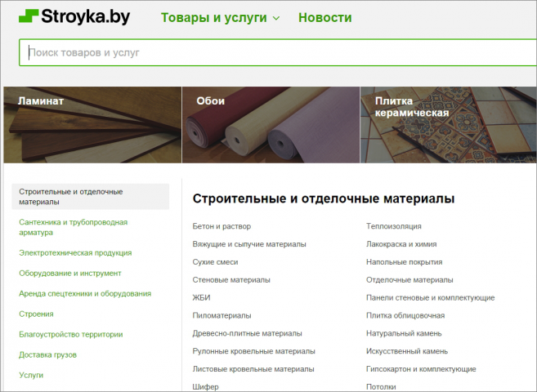Open the Пиломатериалы subcategory link
The image size is (537, 392).
click(222, 315)
